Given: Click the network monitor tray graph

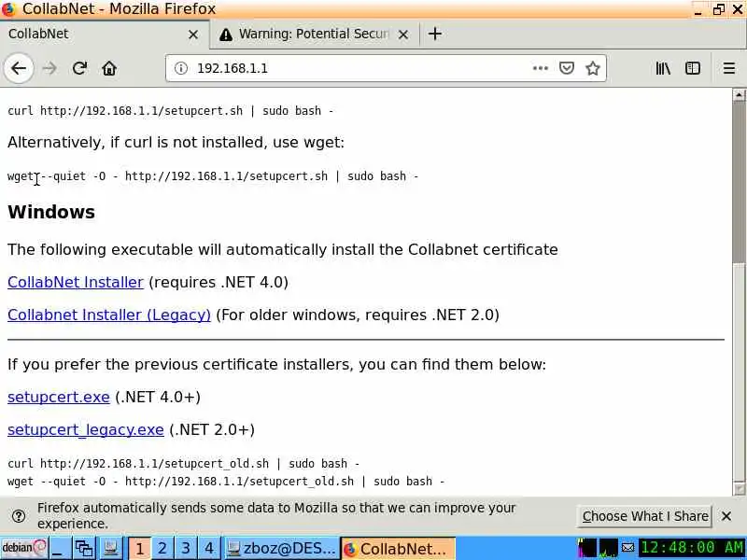Looking at the screenshot, I should pos(609,548).
